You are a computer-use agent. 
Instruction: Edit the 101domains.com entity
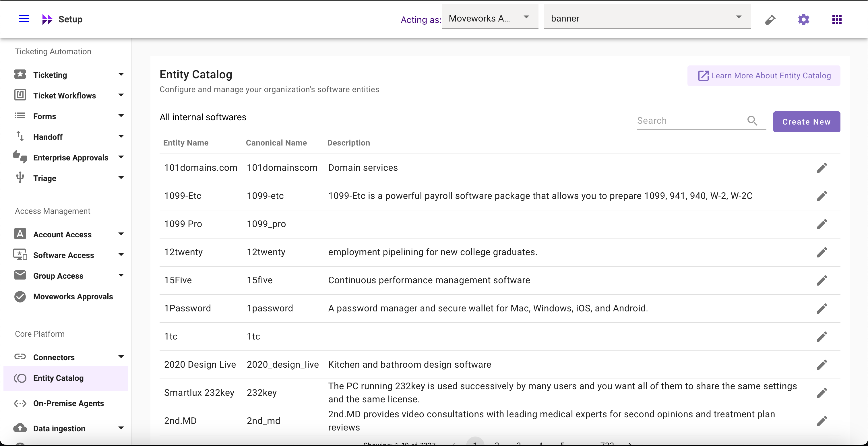click(x=822, y=168)
